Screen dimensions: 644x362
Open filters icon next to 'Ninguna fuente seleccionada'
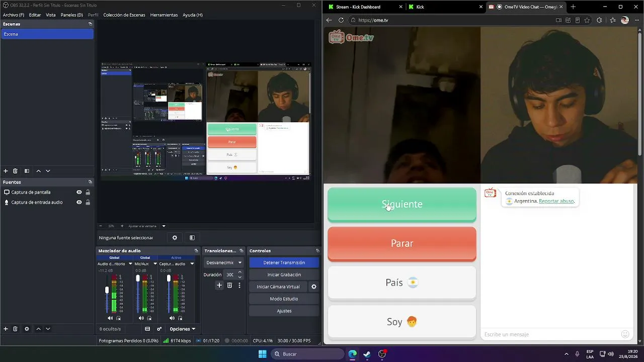[192, 238]
